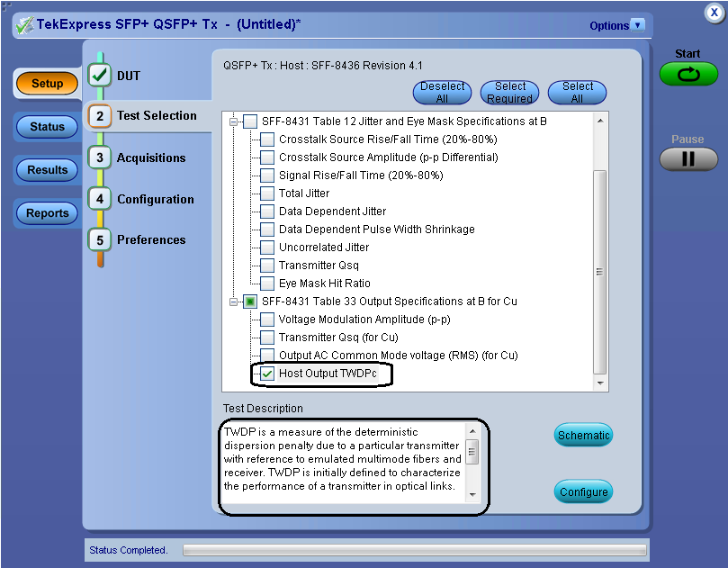Viewport: 728px width, 568px height.
Task: Click the step 4 Configuration number icon
Action: tap(101, 199)
